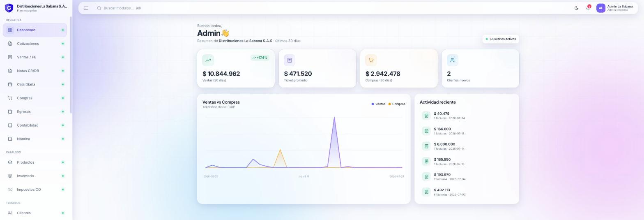Open the Ticket promedio card

pos(317,68)
